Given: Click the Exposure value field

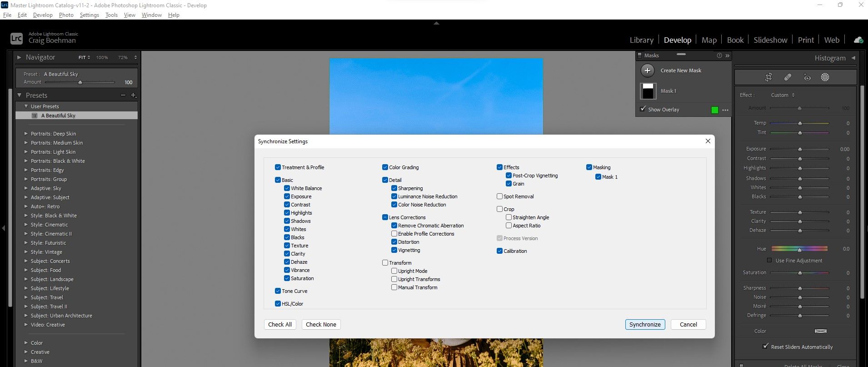Looking at the screenshot, I should (x=844, y=149).
